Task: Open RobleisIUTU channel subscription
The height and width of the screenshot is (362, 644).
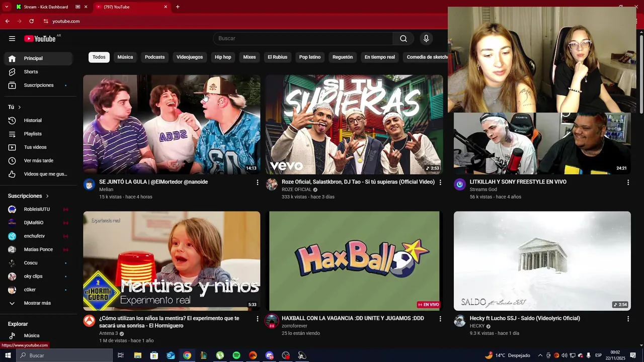Action: click(38, 209)
